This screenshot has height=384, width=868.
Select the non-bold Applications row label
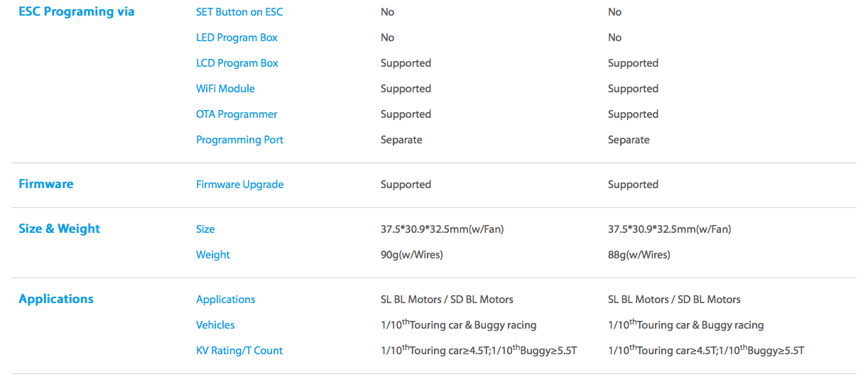(x=226, y=300)
